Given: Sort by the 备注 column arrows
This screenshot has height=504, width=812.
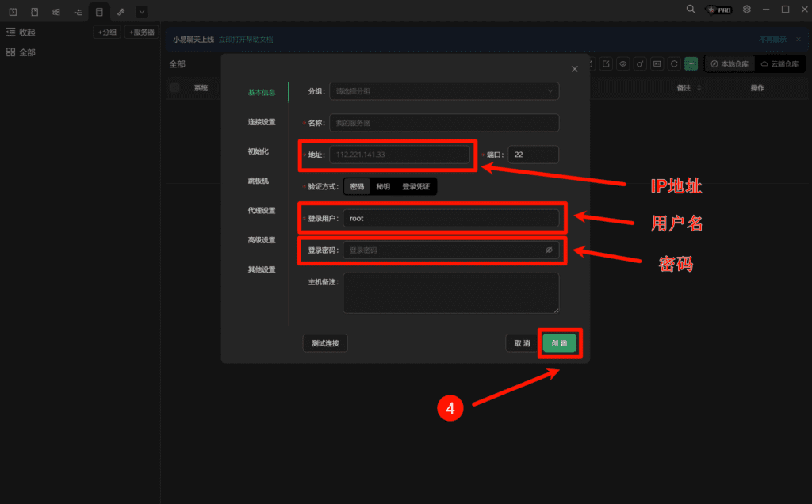Looking at the screenshot, I should point(699,88).
